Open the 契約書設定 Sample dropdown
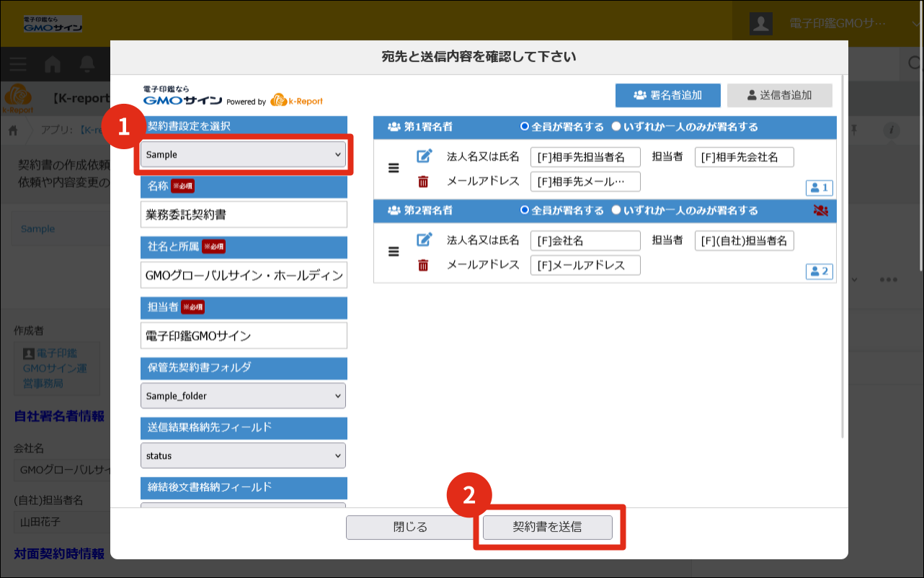Screen dimensions: 924x578 coord(243,154)
